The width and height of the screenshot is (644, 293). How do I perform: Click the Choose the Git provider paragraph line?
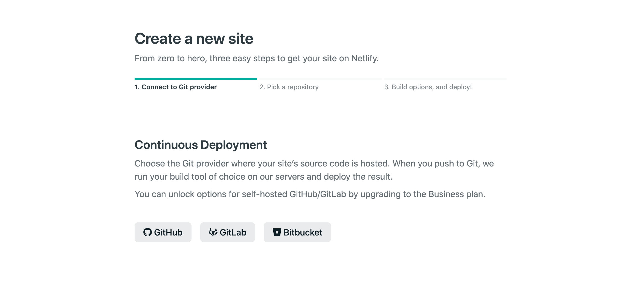point(314,163)
